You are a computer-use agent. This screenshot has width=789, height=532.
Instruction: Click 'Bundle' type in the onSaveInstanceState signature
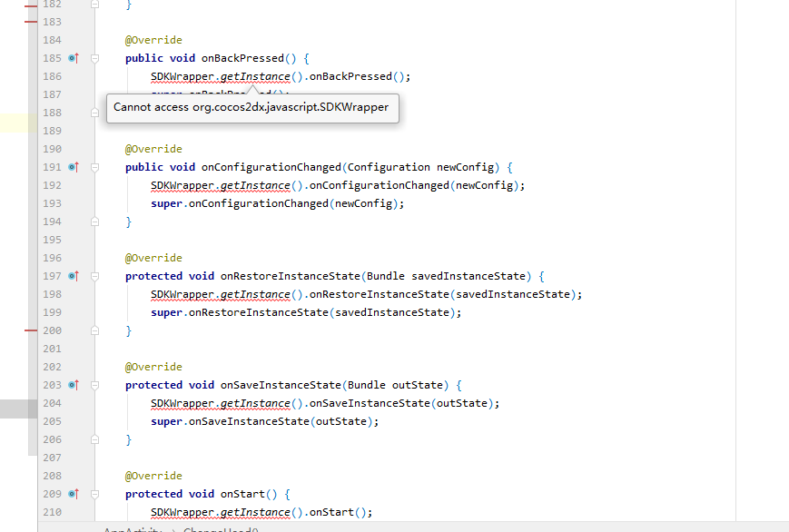[x=367, y=385]
